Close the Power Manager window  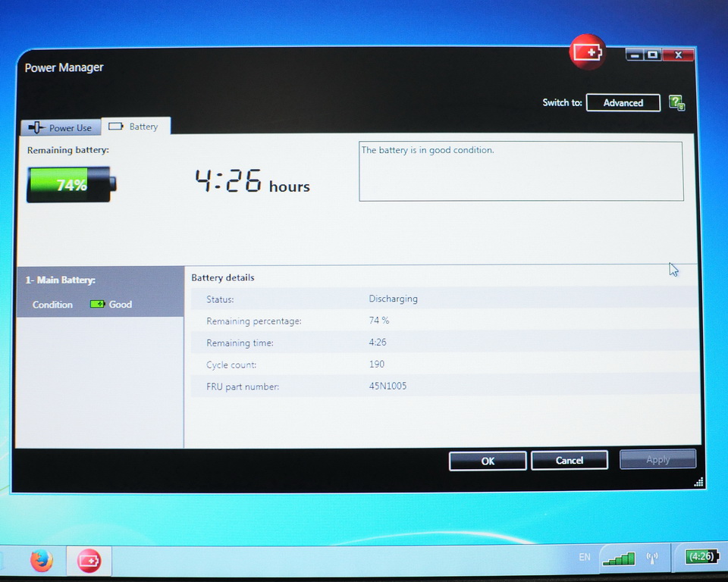pyautogui.click(x=678, y=55)
